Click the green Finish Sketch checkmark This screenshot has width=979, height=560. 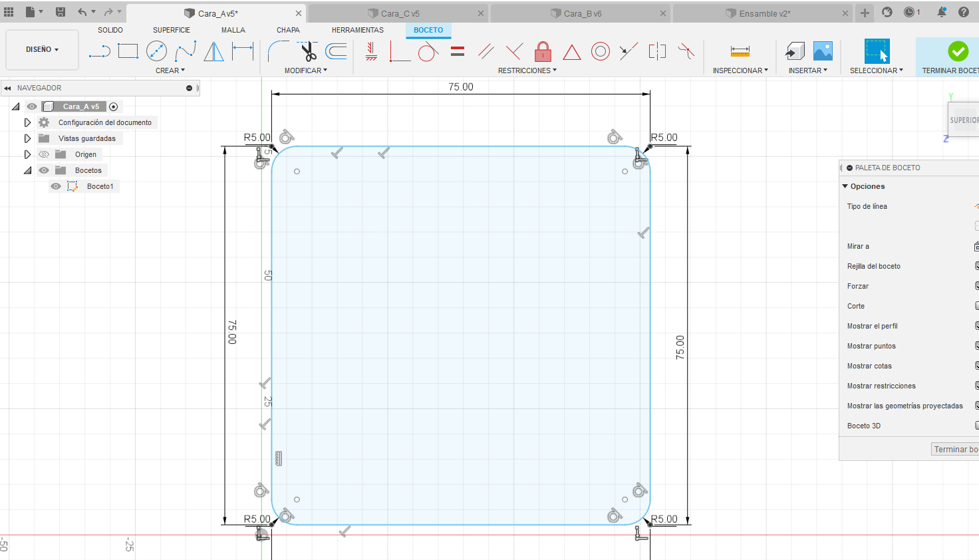pyautogui.click(x=958, y=51)
